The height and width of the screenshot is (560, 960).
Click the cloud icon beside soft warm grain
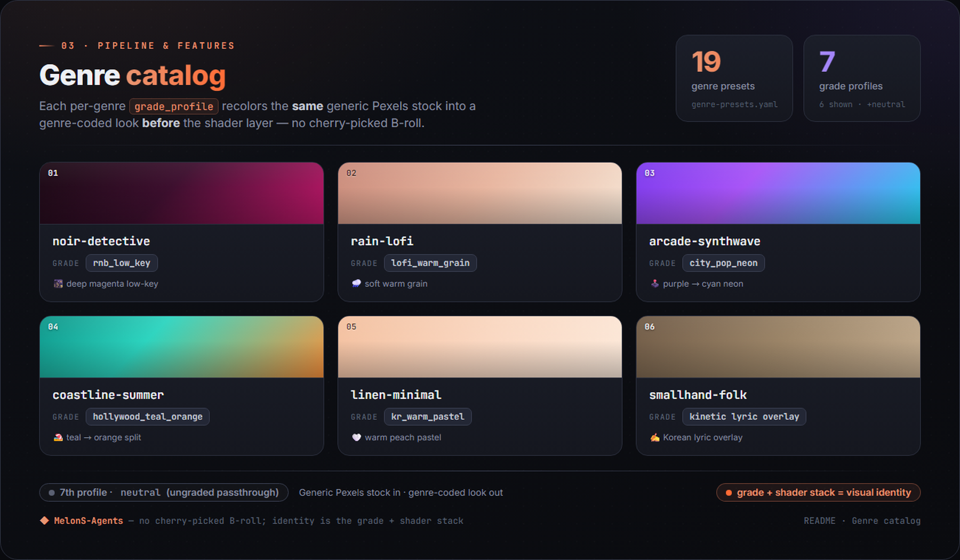pyautogui.click(x=356, y=284)
